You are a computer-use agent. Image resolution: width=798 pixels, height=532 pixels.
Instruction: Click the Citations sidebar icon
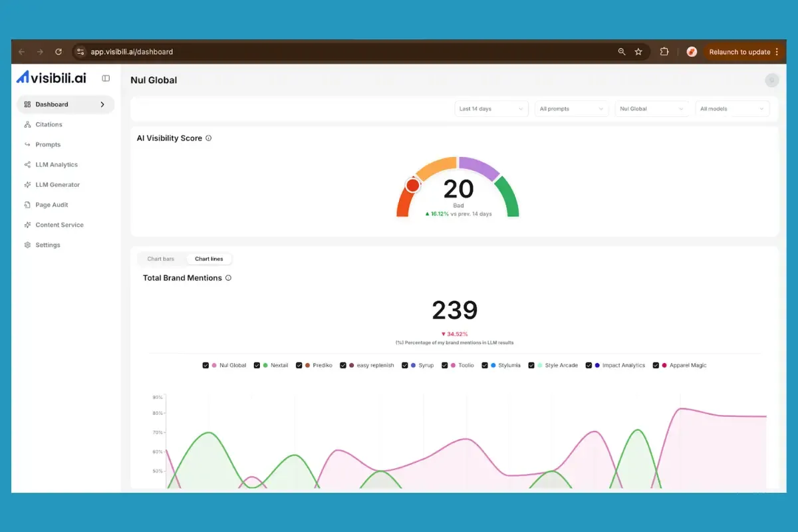click(27, 124)
